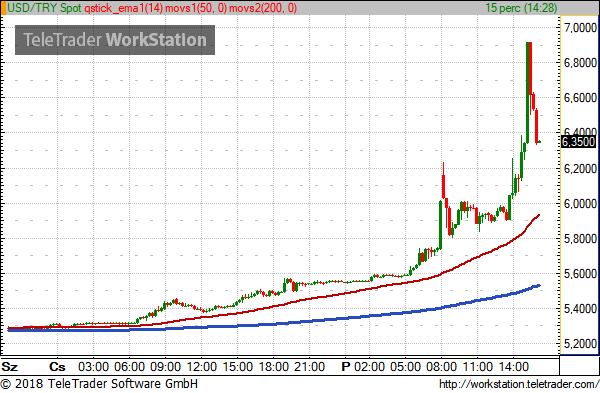This screenshot has width=600, height=393.
Task: Click the orange marker at the title bar's left edge
Action: point(3,8)
